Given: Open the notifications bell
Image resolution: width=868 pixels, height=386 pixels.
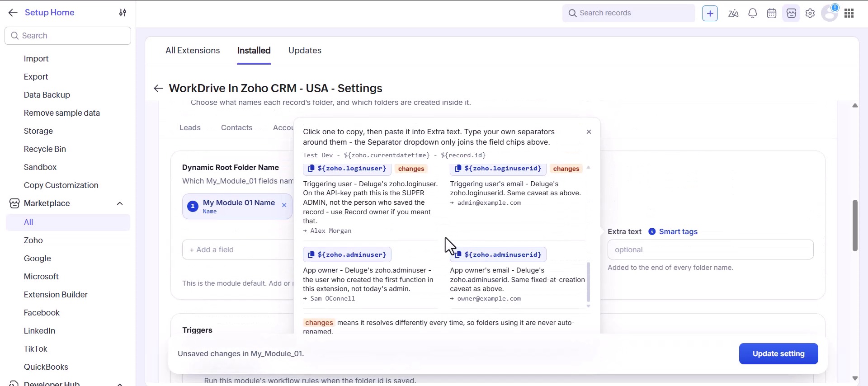Looking at the screenshot, I should 753,13.
